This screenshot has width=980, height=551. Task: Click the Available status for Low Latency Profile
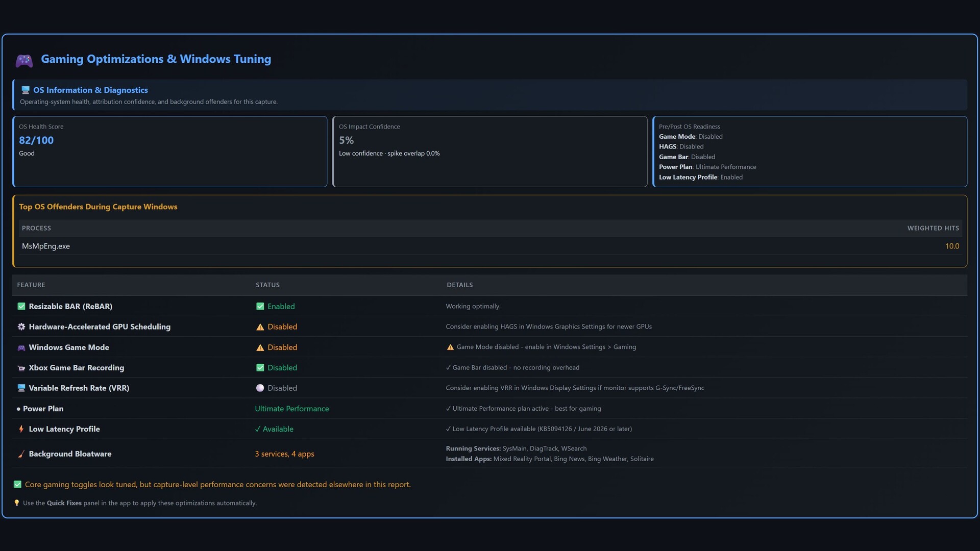(274, 430)
